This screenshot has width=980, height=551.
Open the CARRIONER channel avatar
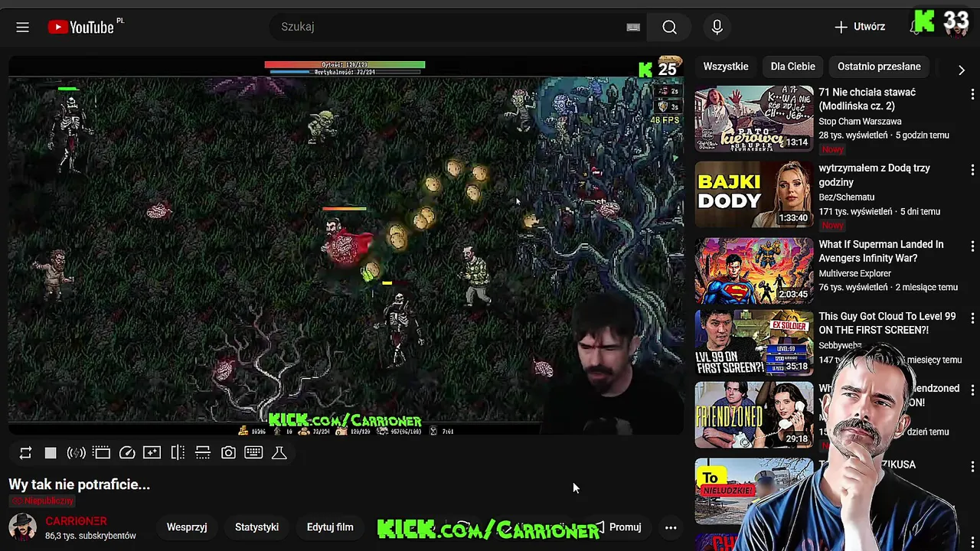[22, 527]
